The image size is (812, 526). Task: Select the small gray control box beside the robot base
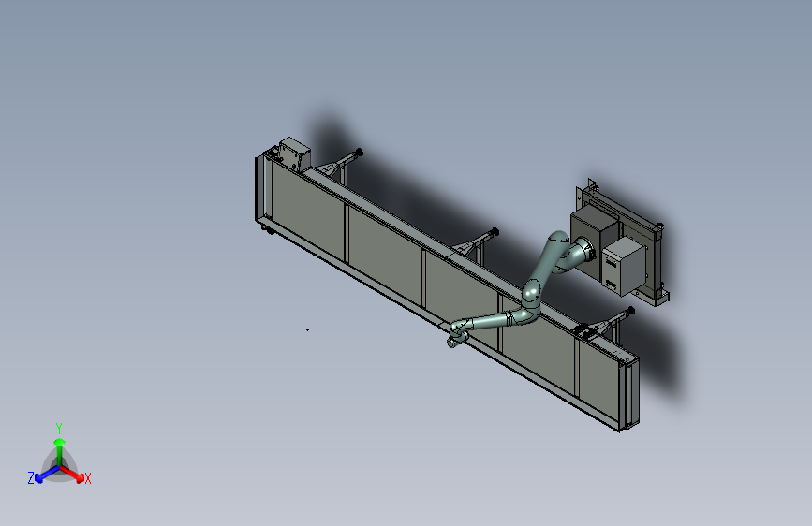pos(624,266)
